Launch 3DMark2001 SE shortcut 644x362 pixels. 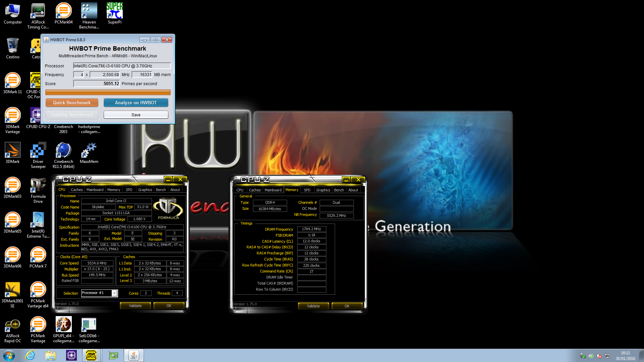[x=13, y=295]
